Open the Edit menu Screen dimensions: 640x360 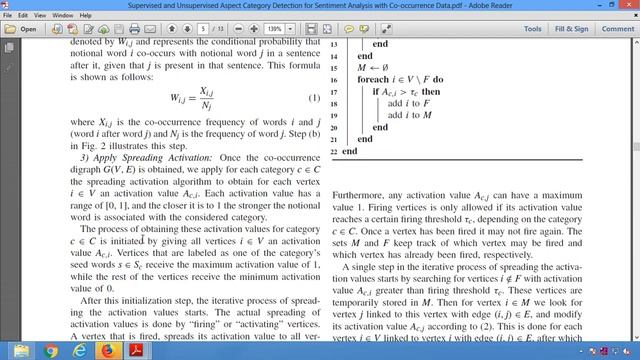[23, 16]
